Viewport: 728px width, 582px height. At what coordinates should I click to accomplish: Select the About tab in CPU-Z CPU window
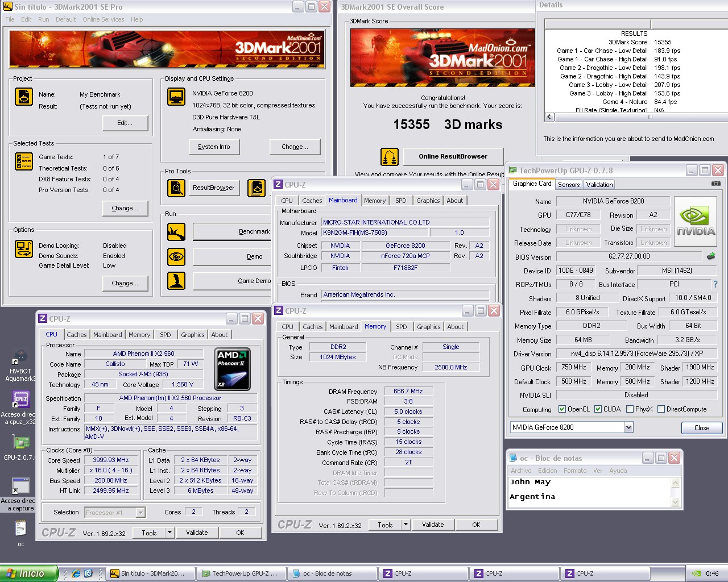click(220, 335)
